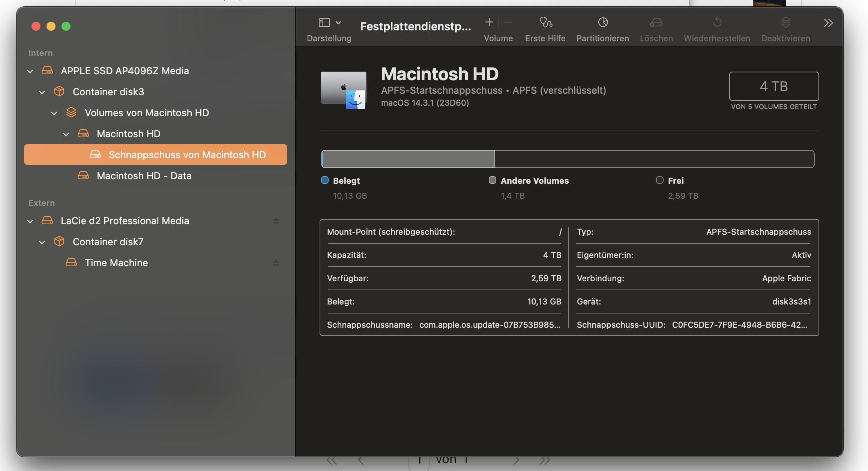868x471 pixels.
Task: Collapse the Volumes von Macintosh HD group
Action: click(54, 113)
